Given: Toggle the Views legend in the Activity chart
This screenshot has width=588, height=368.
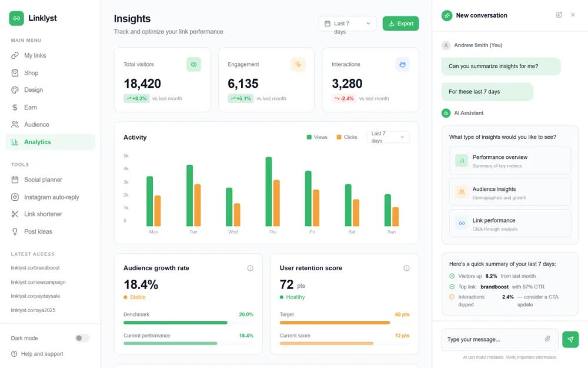Looking at the screenshot, I should coord(316,137).
